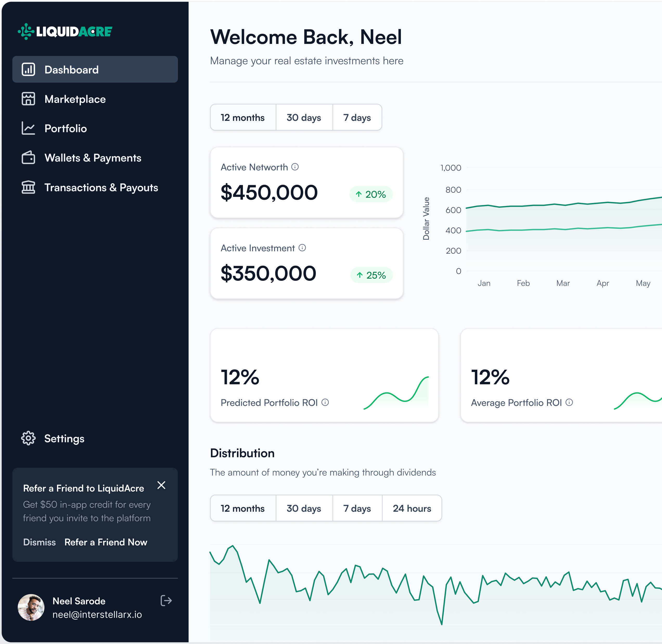The height and width of the screenshot is (644, 662).
Task: Select top 30 days range tab
Action: pyautogui.click(x=304, y=117)
